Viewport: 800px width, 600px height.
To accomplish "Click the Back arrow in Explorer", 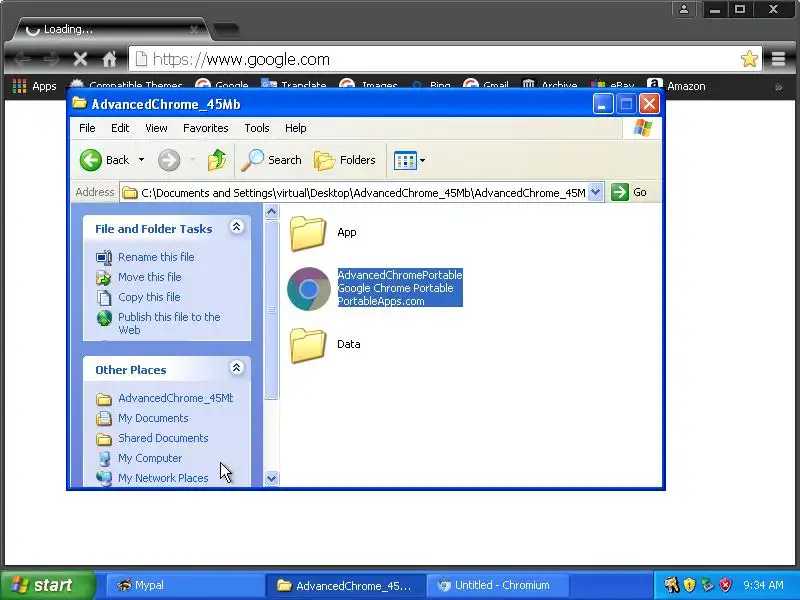I will (x=91, y=160).
